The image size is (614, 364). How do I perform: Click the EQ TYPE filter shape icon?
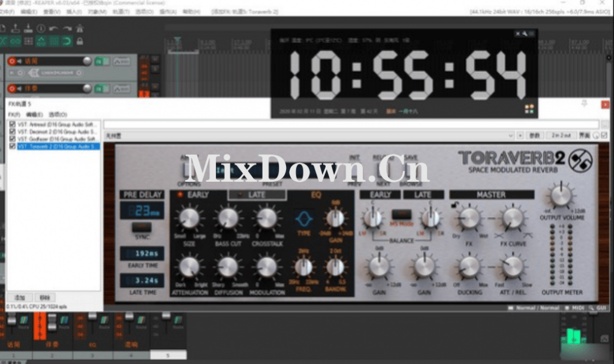click(303, 218)
